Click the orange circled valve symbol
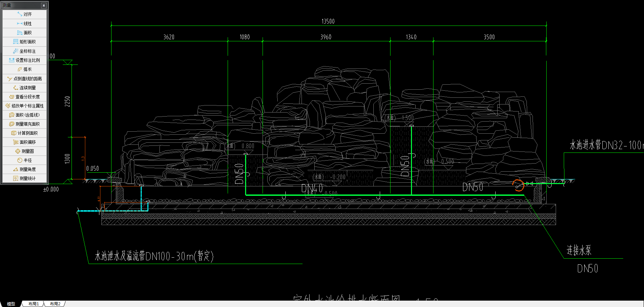The height and width of the screenshot is (307, 644). pyautogui.click(x=518, y=185)
